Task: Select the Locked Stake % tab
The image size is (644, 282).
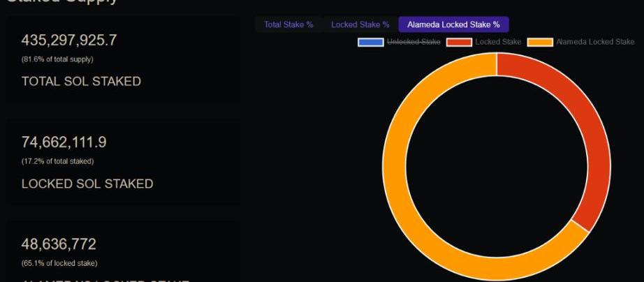Action: [x=360, y=24]
